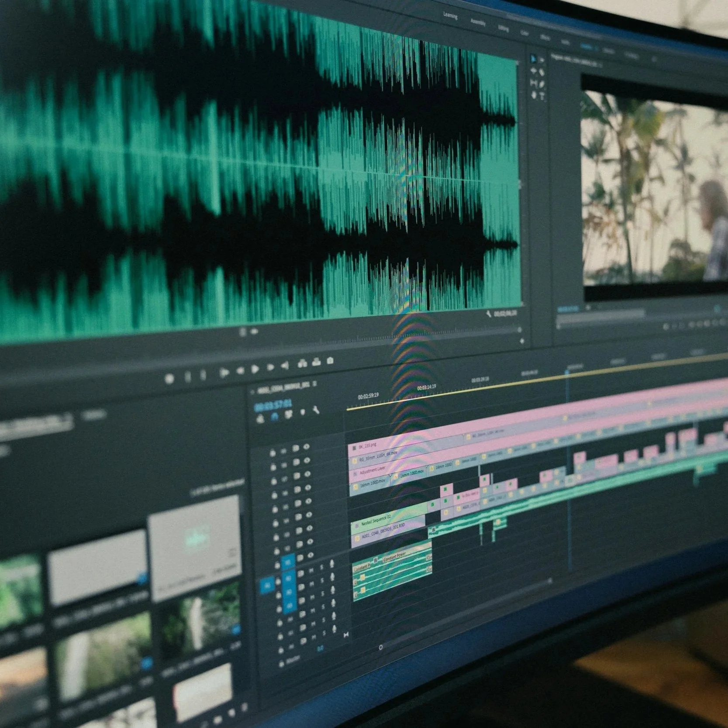The image size is (728, 728).
Task: Mute the topmost audio track
Action: (x=311, y=570)
